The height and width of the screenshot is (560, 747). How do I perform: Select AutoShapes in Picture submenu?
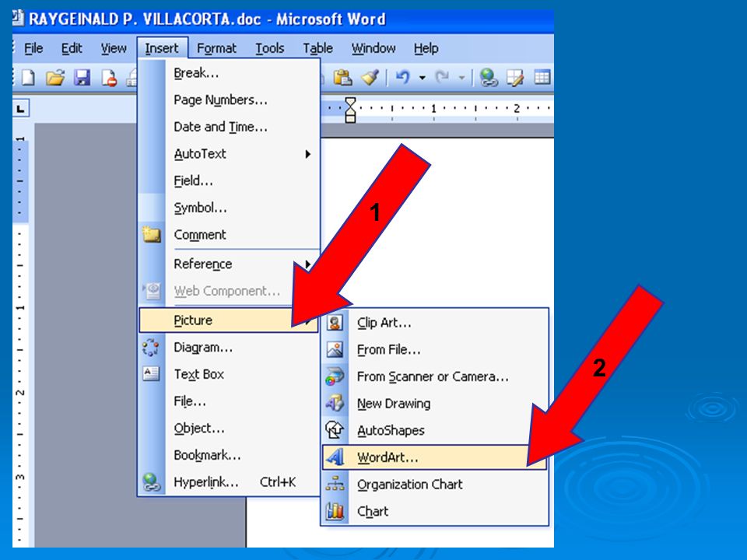pos(434,430)
